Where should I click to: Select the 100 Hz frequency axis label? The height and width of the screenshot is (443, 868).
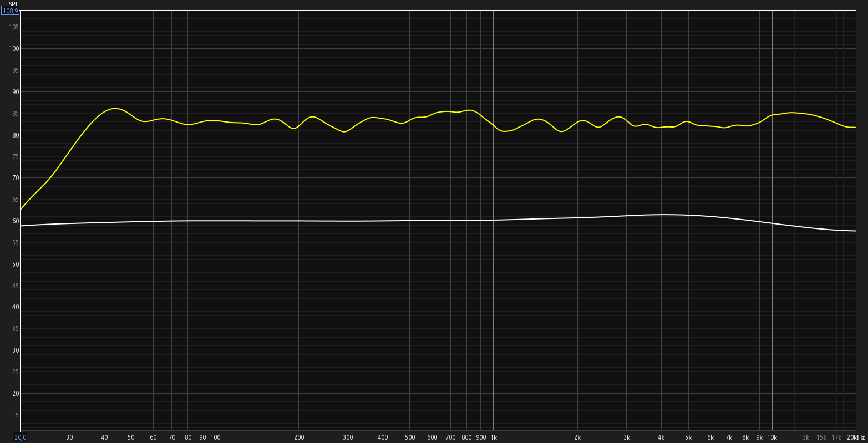(x=215, y=437)
